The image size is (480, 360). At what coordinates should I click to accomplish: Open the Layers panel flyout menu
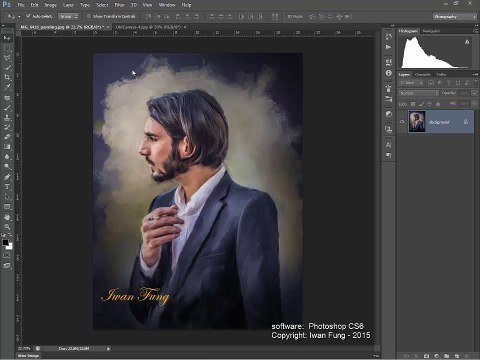click(x=475, y=74)
